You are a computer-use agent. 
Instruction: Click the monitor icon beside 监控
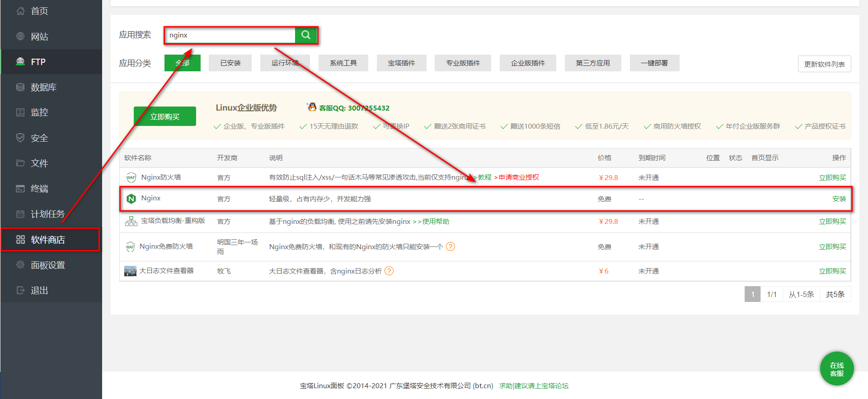pos(20,112)
